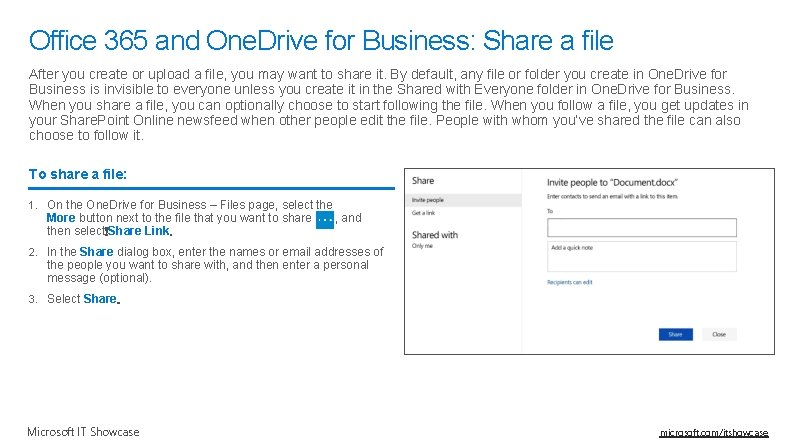The height and width of the screenshot is (448, 792).
Task: Click the 'To share a file:' heading
Action: click(77, 174)
